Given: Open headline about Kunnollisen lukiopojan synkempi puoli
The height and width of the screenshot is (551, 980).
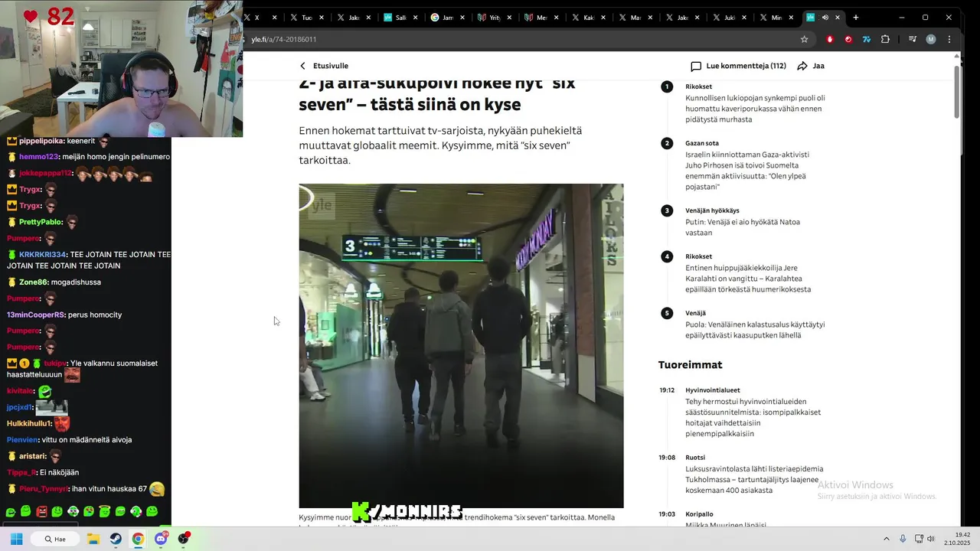Looking at the screenshot, I should pyautogui.click(x=755, y=109).
